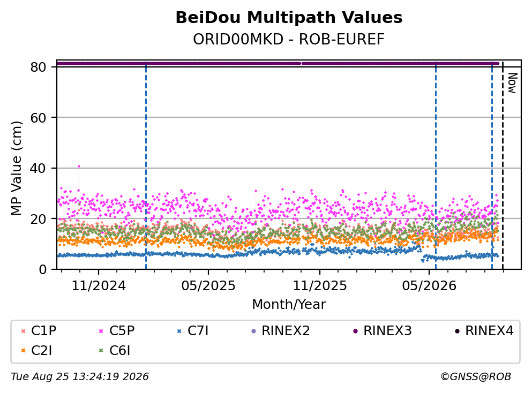The image size is (532, 393).
Task: Click the chart title BeiDou Multipath Values
Action: [x=289, y=18]
